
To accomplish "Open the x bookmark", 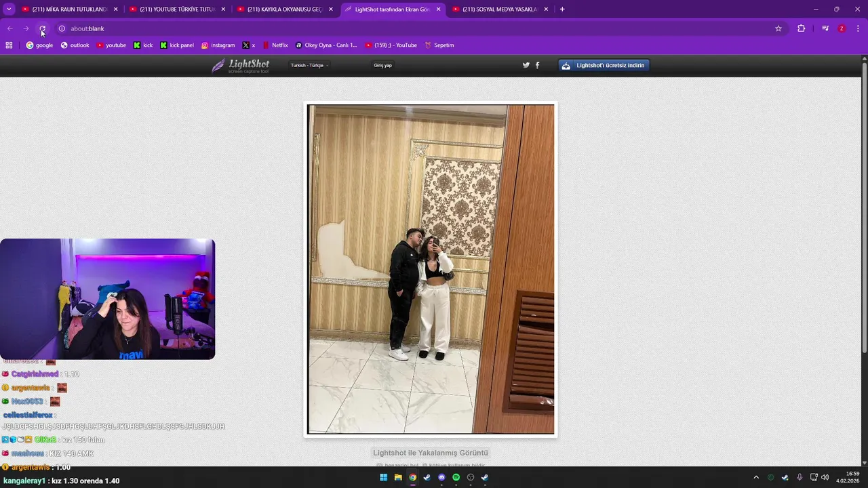I will (x=249, y=45).
